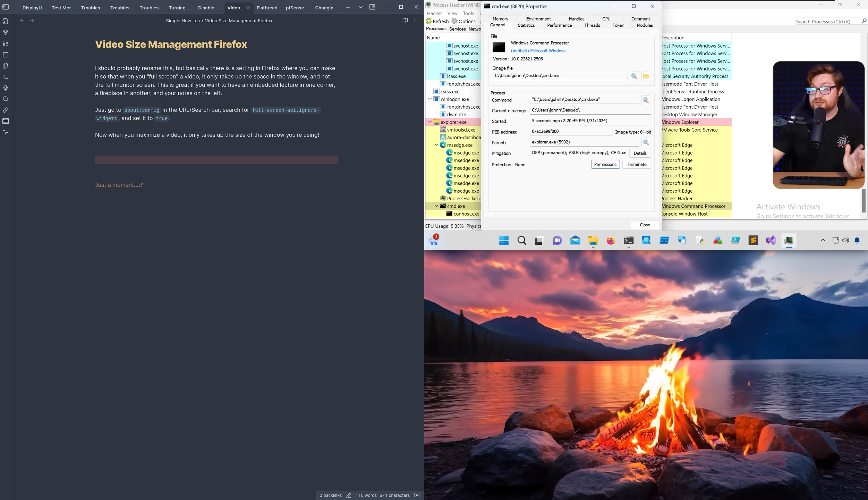Switch to the Statistics tab in properties
The image size is (868, 500).
[526, 25]
